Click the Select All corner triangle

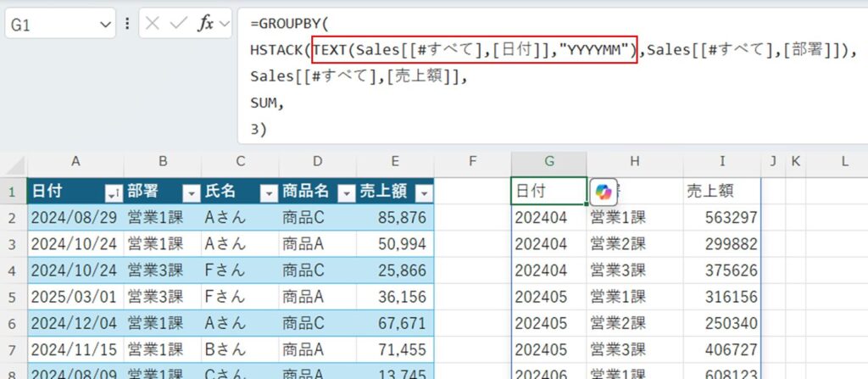pos(14,164)
